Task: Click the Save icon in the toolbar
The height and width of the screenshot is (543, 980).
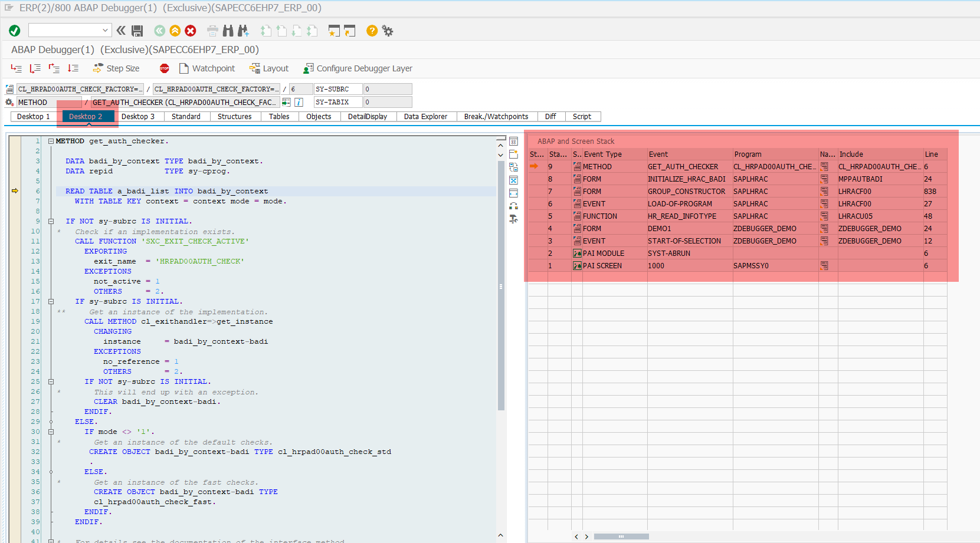Action: [x=137, y=30]
